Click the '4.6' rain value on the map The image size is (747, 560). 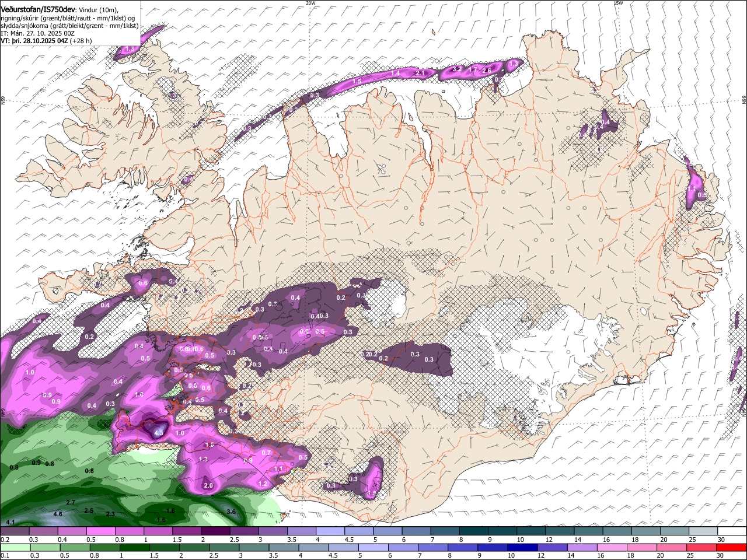[x=58, y=514]
